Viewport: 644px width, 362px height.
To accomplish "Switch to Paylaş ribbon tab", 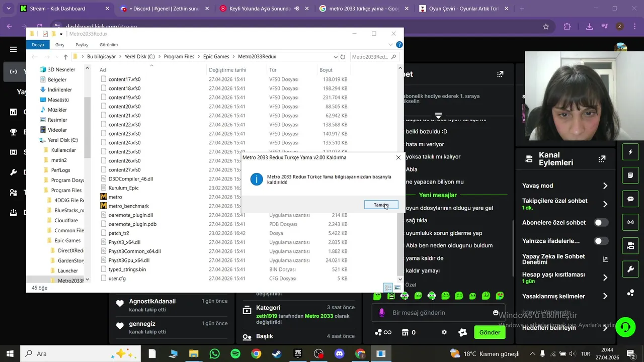I will tap(82, 45).
